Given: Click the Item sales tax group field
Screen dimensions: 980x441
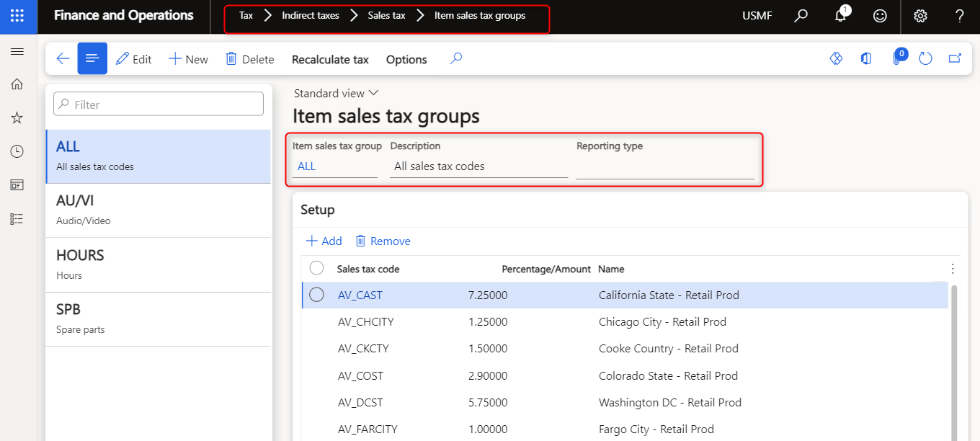Looking at the screenshot, I should click(x=335, y=166).
